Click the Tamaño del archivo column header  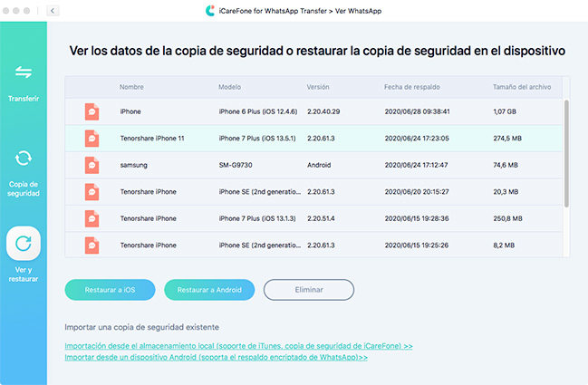[x=522, y=87]
